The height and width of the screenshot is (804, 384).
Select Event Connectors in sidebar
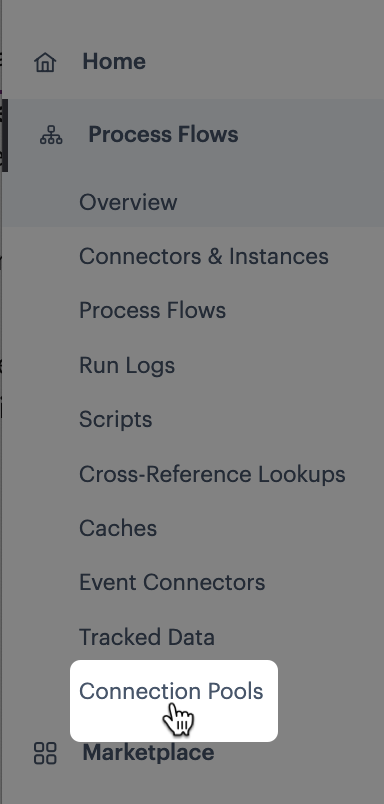(172, 582)
